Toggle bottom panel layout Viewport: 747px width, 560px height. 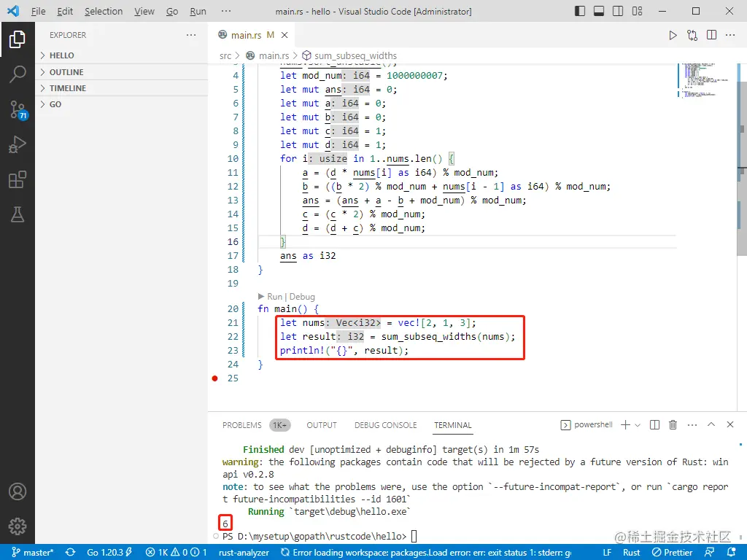[599, 11]
